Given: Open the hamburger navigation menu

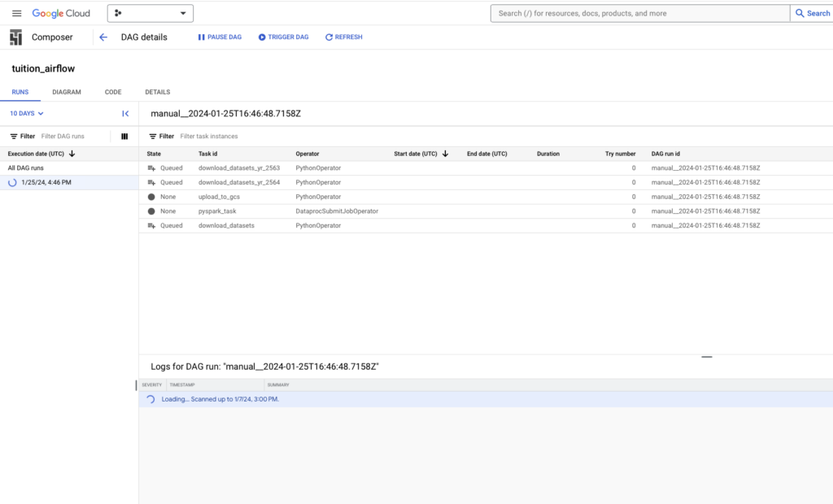Looking at the screenshot, I should (x=16, y=13).
